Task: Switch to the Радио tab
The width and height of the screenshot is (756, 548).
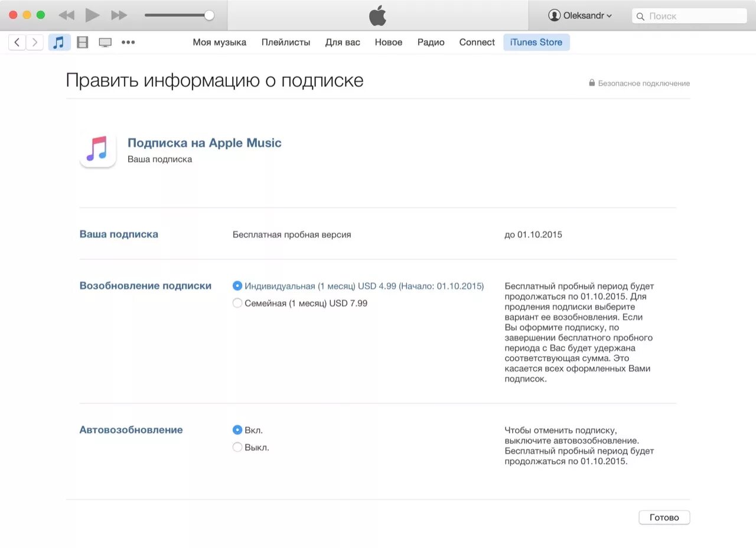Action: click(x=431, y=42)
